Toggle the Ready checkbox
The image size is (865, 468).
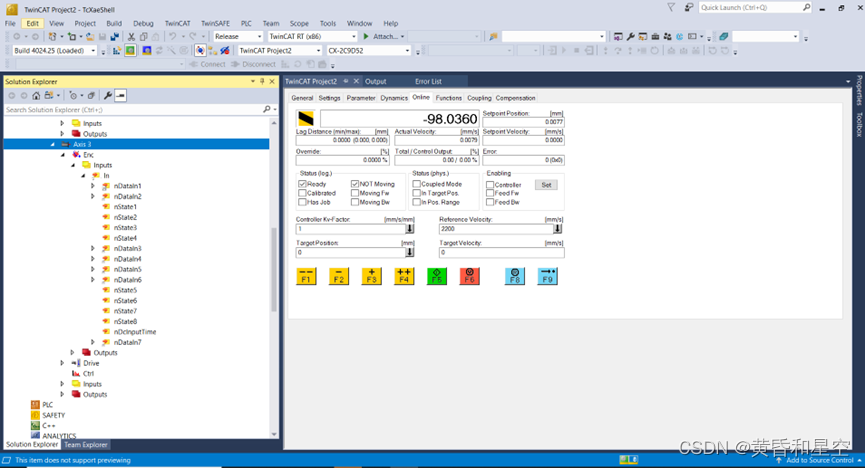coord(302,184)
